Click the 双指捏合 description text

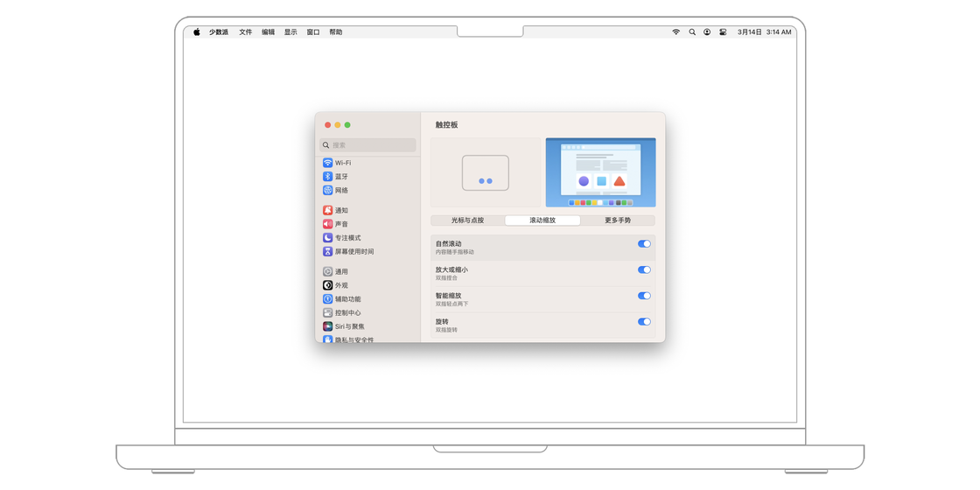446,278
